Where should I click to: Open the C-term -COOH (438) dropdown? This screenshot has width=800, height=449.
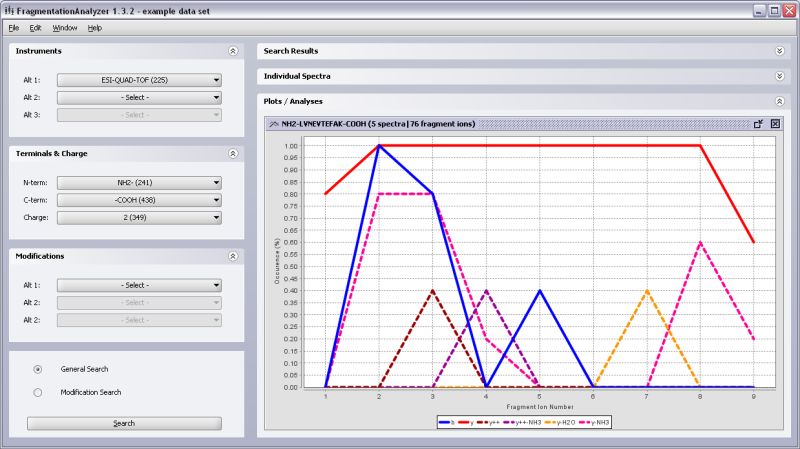pos(139,200)
